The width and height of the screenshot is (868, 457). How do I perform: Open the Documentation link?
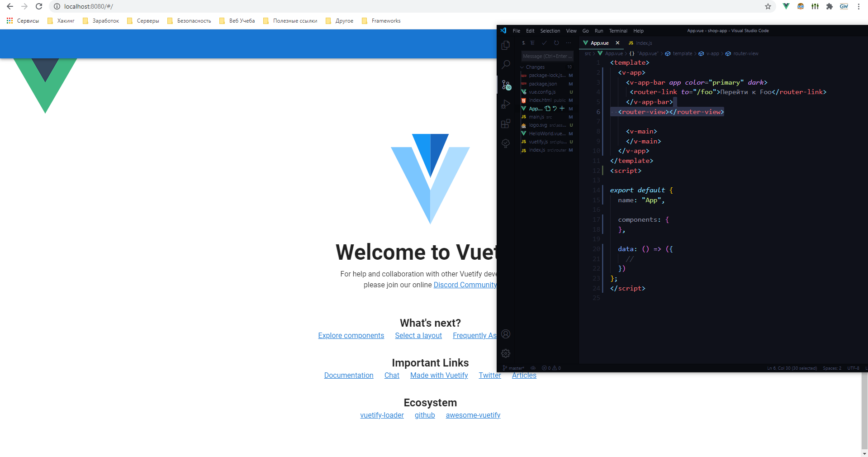tap(349, 375)
